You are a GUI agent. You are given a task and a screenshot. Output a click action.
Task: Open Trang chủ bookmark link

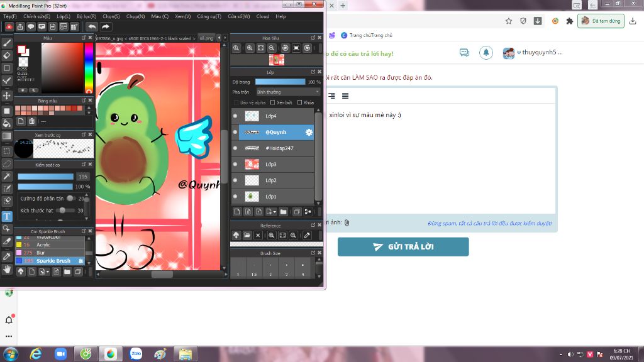[367, 35]
